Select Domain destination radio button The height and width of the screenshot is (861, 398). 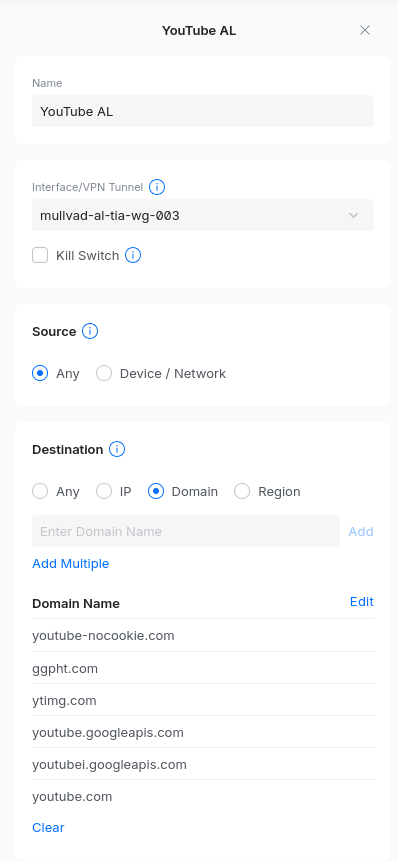[x=156, y=491]
